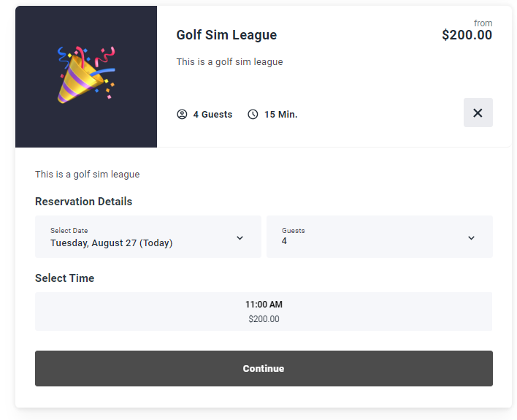Click Tuesday, August 27 (Today) text
Image resolution: width=517 pixels, height=420 pixels.
tap(112, 243)
